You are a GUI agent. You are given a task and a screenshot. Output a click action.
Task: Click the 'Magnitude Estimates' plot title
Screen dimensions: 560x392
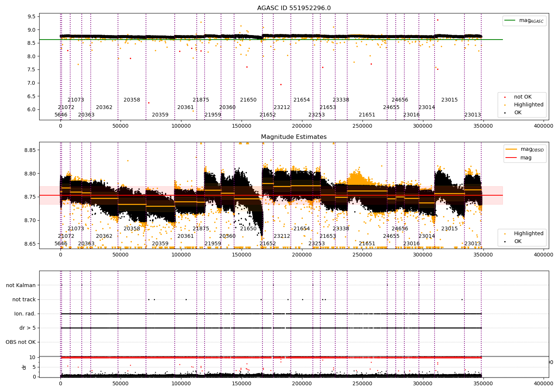294,137
